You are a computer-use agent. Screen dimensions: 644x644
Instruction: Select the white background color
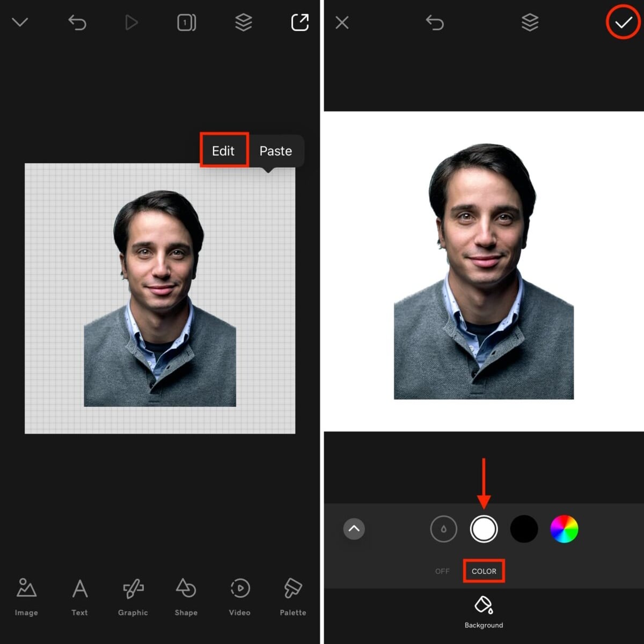tap(484, 529)
